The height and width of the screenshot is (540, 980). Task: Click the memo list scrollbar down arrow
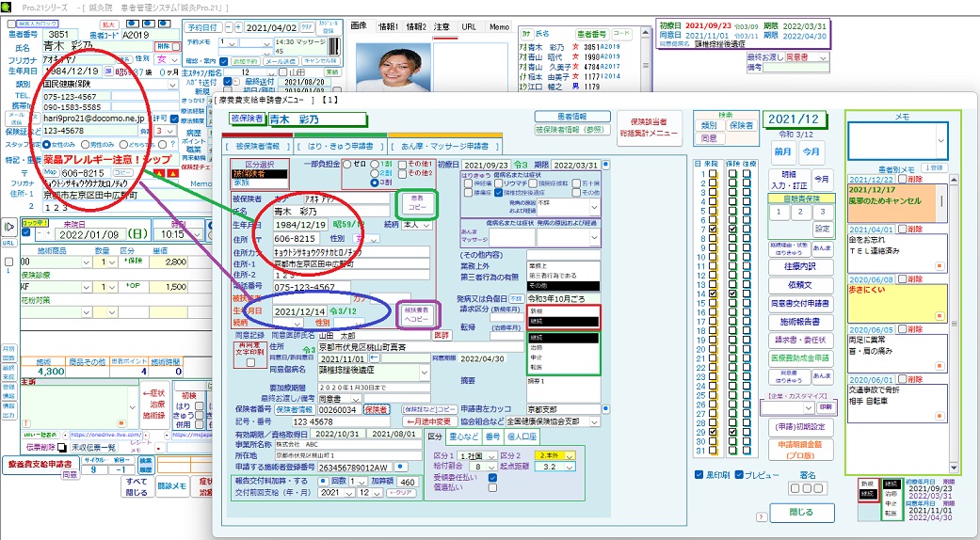tap(954, 467)
